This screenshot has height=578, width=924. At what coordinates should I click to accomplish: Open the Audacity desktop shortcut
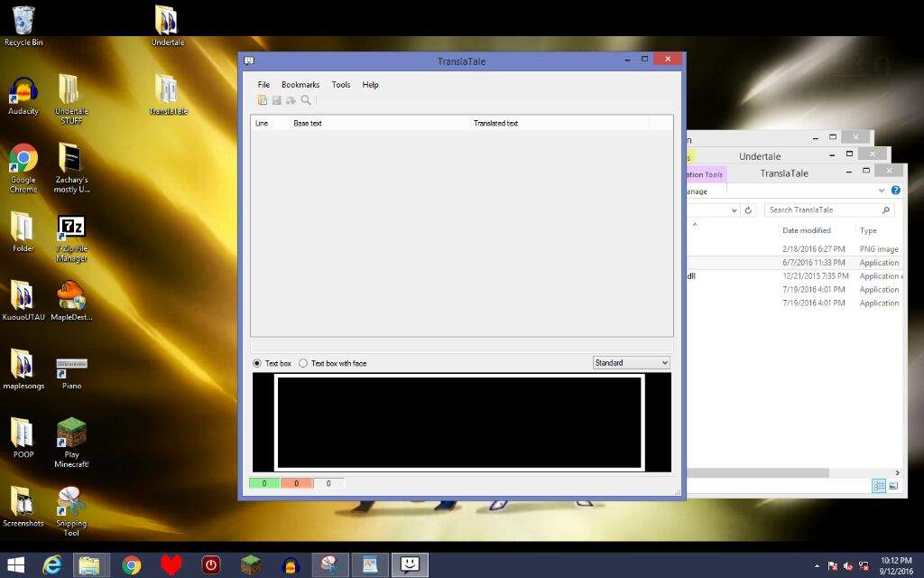tap(23, 96)
